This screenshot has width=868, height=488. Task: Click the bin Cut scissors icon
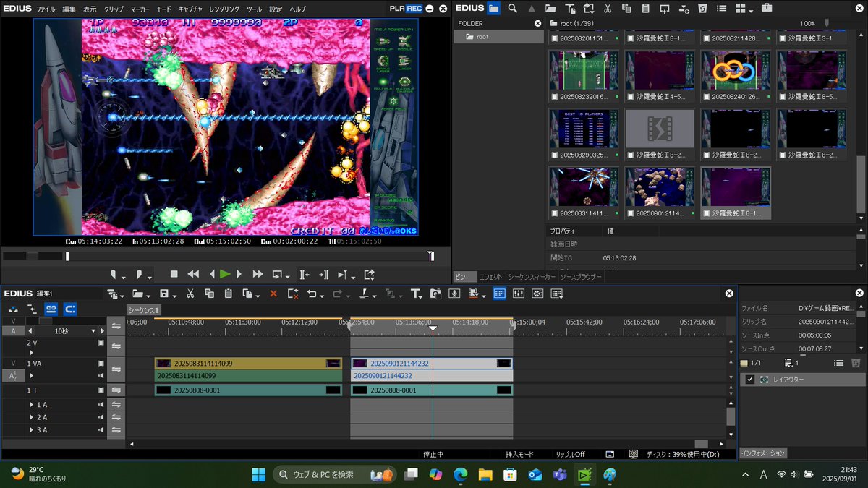(608, 9)
